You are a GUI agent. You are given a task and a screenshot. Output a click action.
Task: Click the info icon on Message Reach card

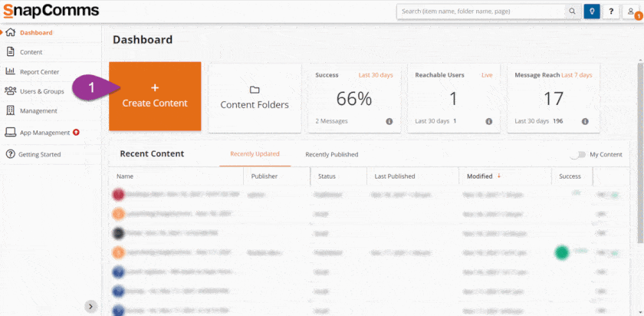coord(585,121)
